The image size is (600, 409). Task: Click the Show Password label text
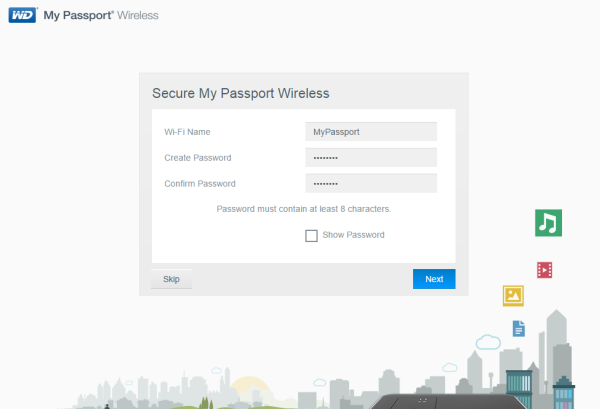click(353, 235)
